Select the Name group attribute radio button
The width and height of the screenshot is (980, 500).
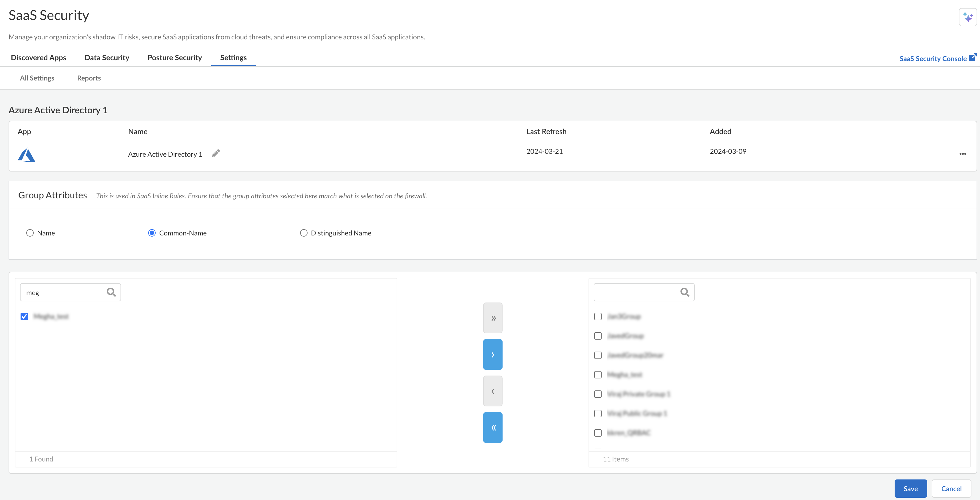tap(30, 233)
